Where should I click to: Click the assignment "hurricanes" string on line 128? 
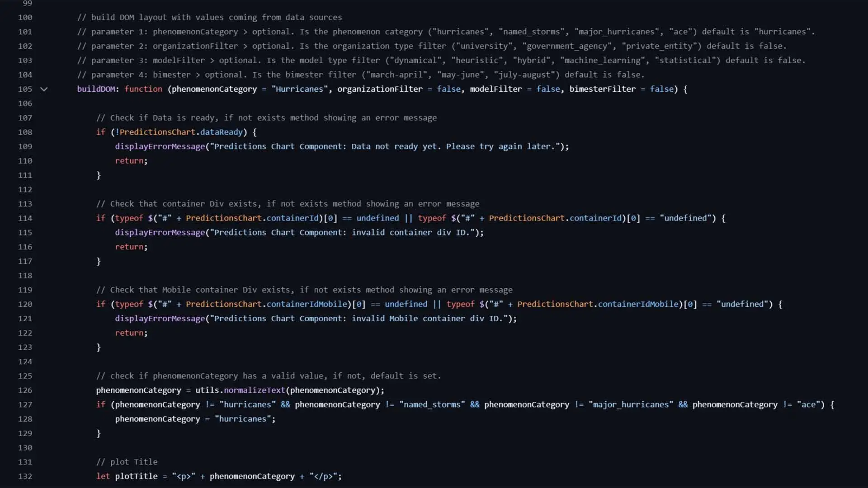243,419
